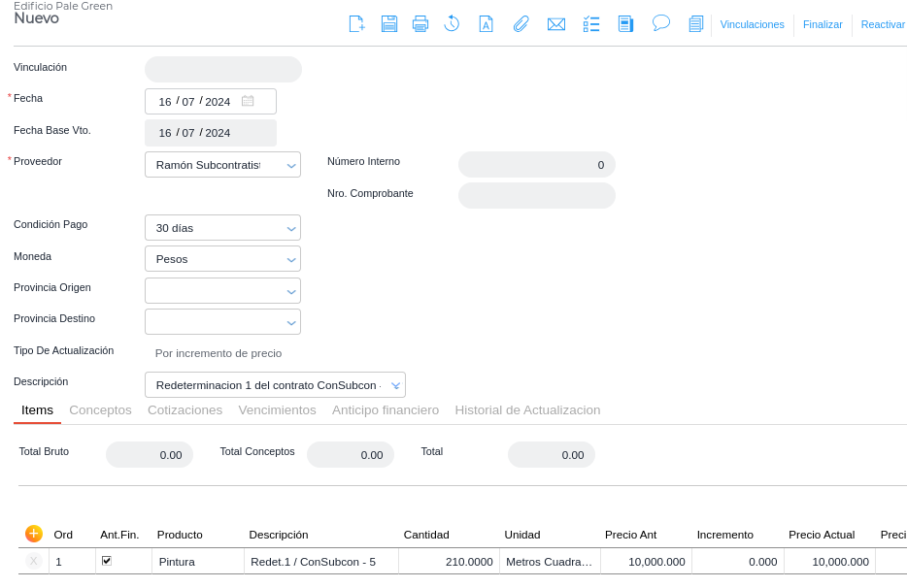Open the checklist icon in the toolbar

(x=591, y=24)
